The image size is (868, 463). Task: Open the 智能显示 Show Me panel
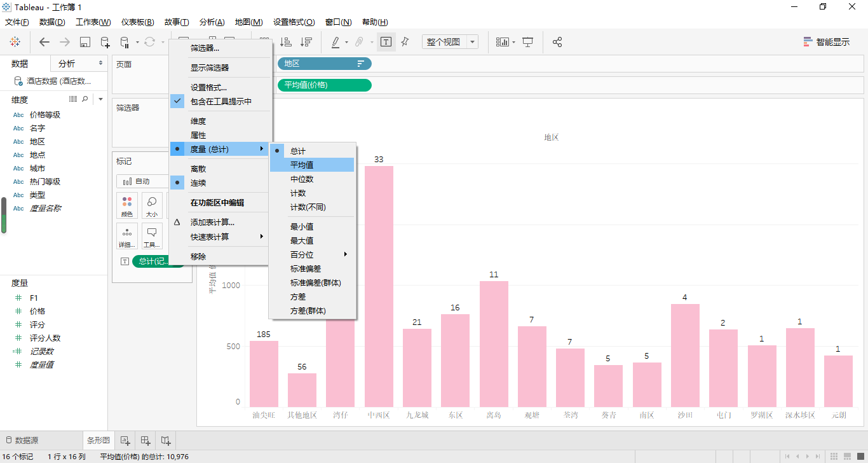[827, 42]
